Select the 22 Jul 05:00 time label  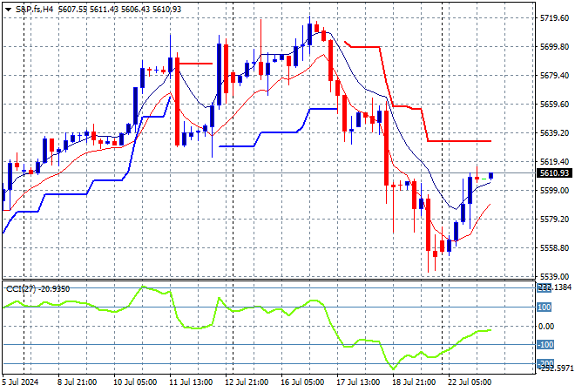pos(470,382)
